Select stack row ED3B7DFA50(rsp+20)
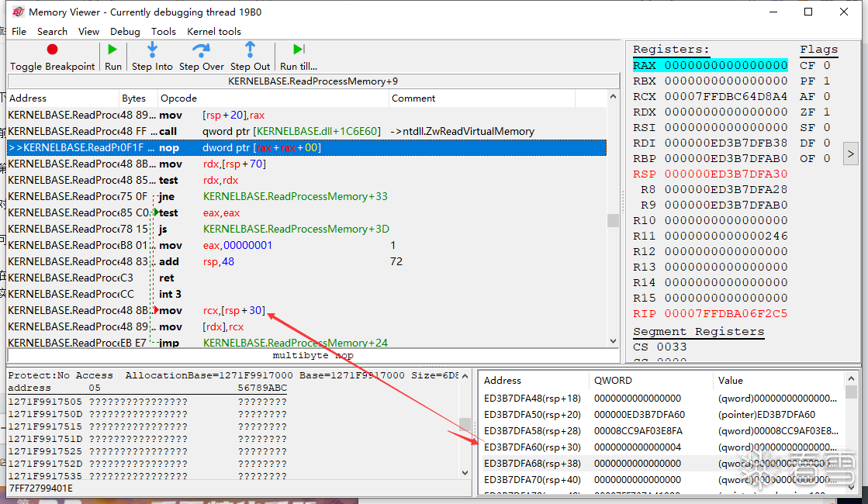This screenshot has width=868, height=504. point(662,414)
